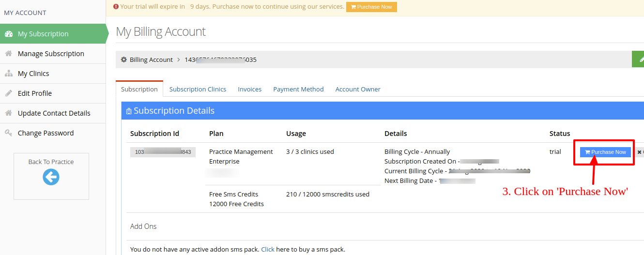Click the Billing Account breadcrumb link

click(151, 60)
